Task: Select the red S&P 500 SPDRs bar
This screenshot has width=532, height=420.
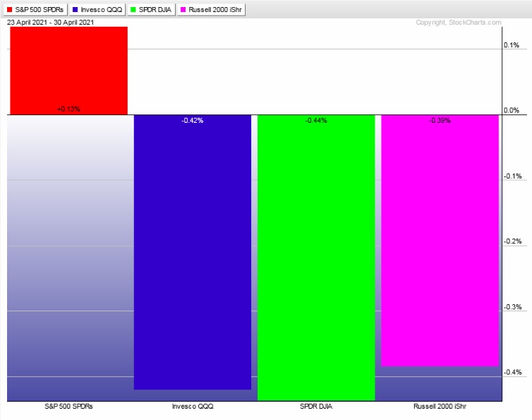Action: tap(69, 71)
